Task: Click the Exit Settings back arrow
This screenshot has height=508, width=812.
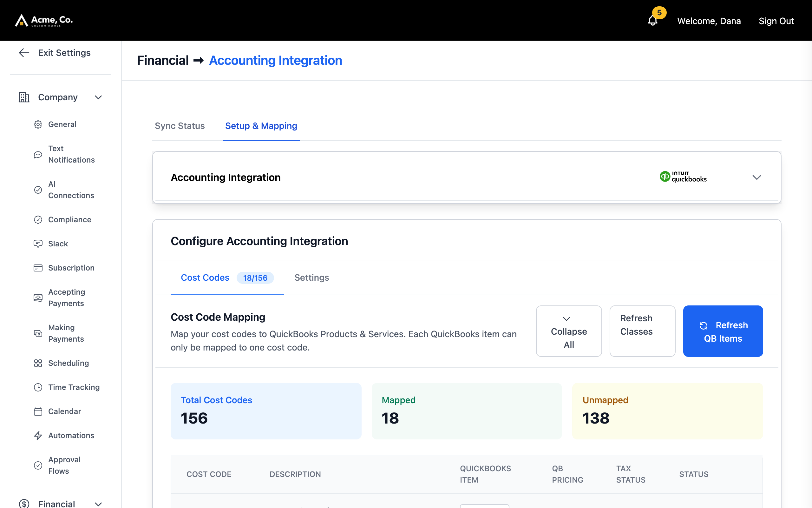Action: tap(24, 53)
